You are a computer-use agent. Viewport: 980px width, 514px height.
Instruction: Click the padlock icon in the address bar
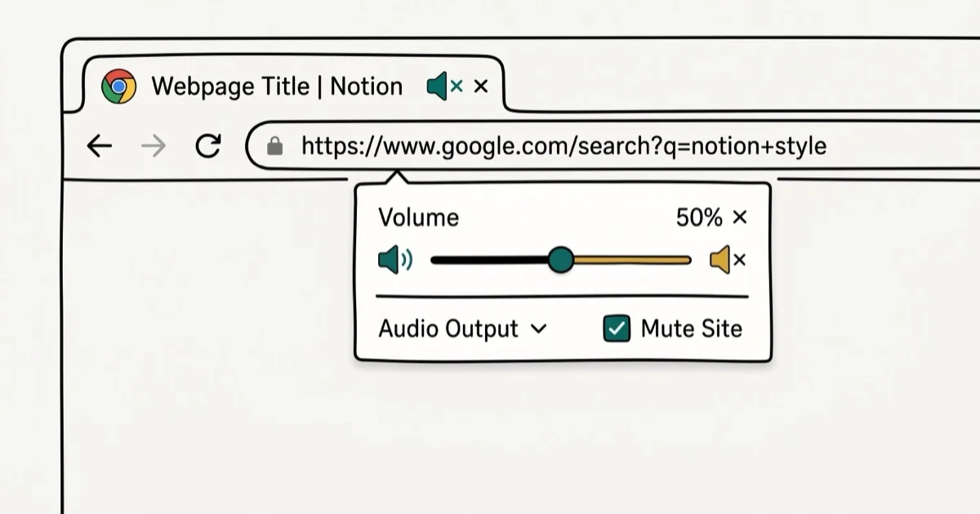(275, 146)
